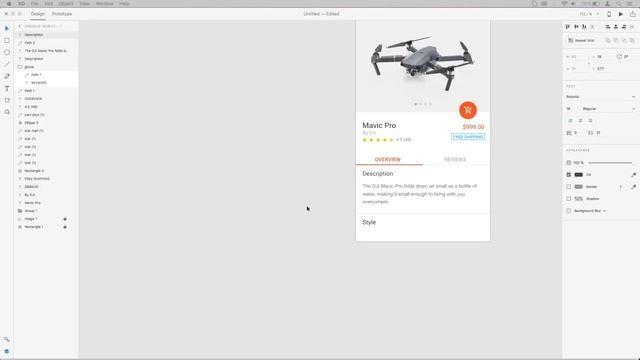Select the Rectangle tool
This screenshot has width=640, height=360.
pos(7,40)
